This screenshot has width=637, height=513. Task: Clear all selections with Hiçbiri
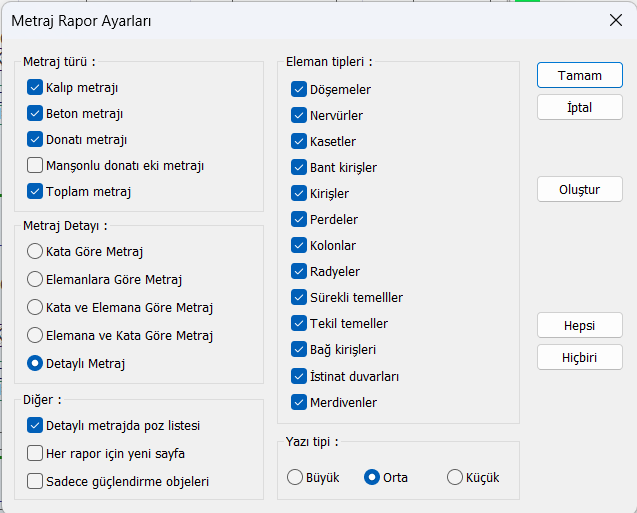click(580, 357)
